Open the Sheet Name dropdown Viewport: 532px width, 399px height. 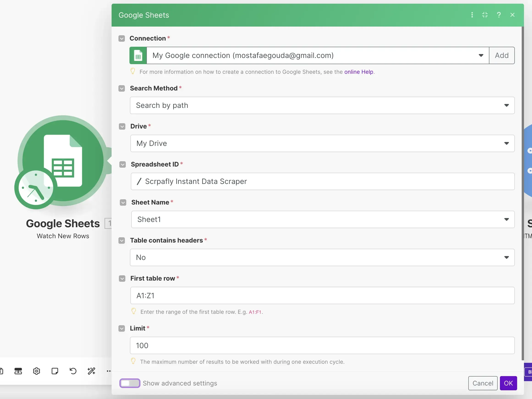[x=507, y=219]
